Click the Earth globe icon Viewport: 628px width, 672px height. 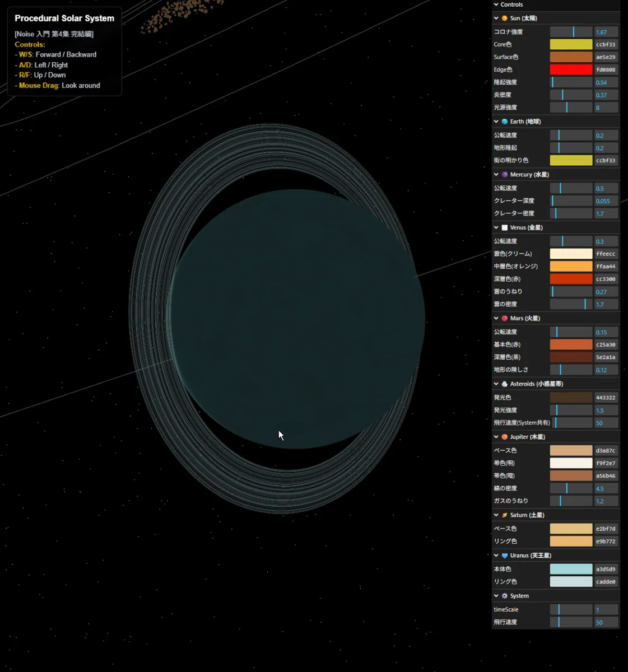504,122
